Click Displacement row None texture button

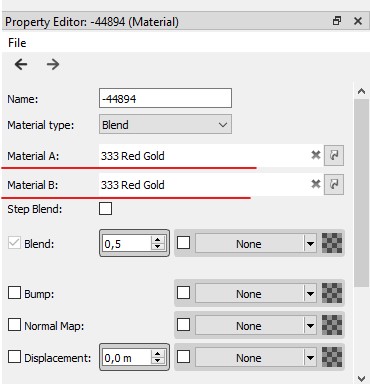(x=249, y=358)
